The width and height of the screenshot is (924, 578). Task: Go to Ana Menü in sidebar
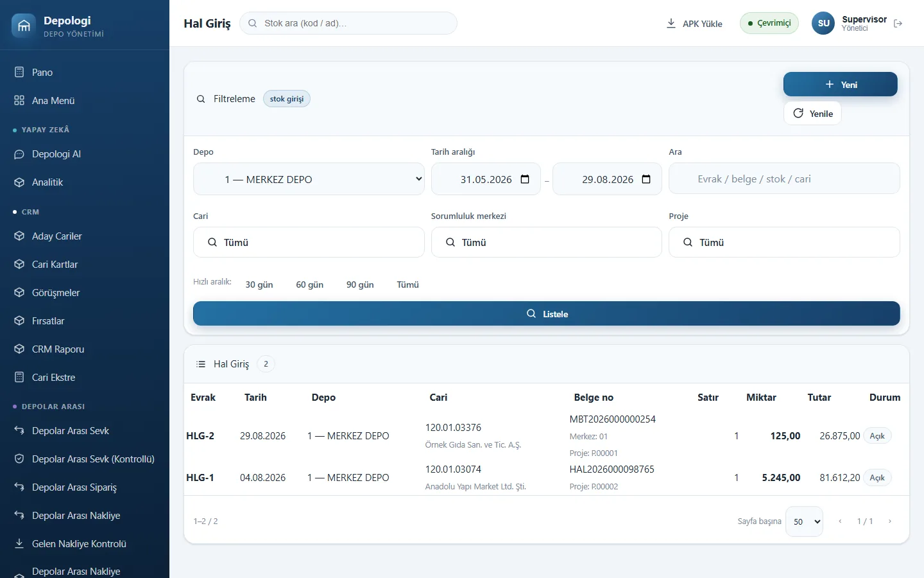pyautogui.click(x=85, y=101)
